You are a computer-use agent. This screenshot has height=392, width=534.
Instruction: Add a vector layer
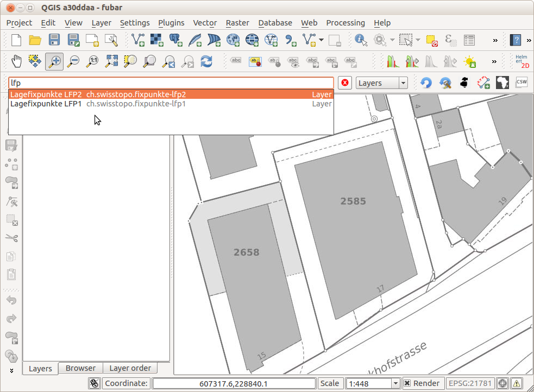(139, 40)
